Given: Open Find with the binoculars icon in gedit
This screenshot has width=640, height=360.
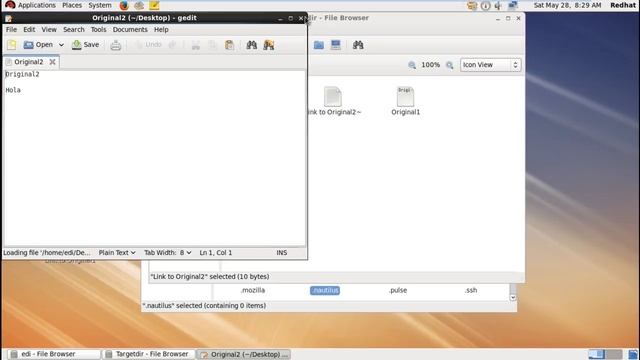Looking at the screenshot, I should (251, 45).
